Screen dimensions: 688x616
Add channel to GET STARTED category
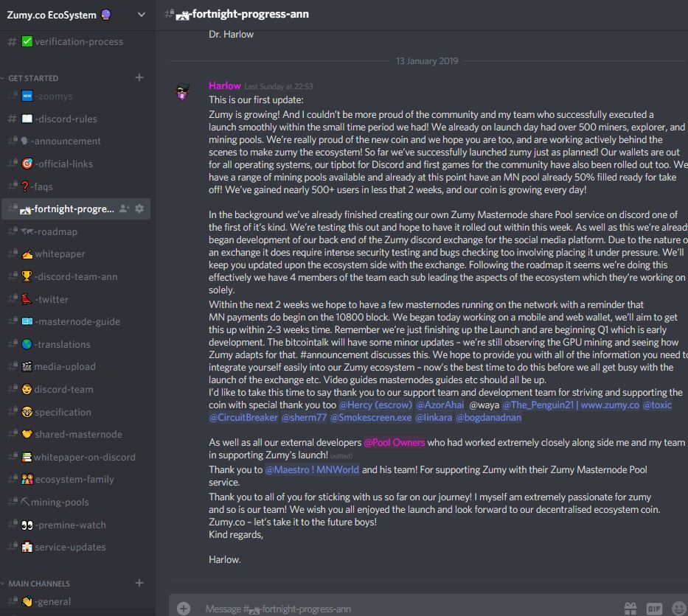(139, 77)
